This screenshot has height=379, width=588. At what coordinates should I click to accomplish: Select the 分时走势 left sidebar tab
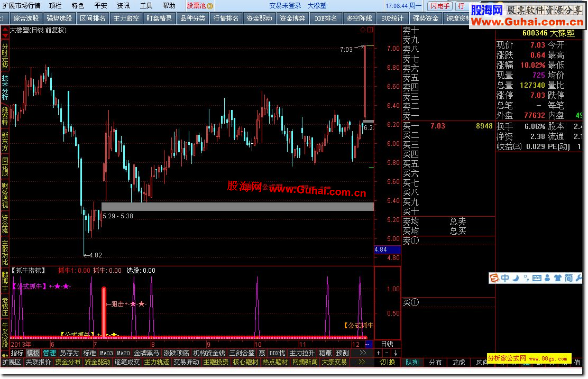click(x=5, y=56)
